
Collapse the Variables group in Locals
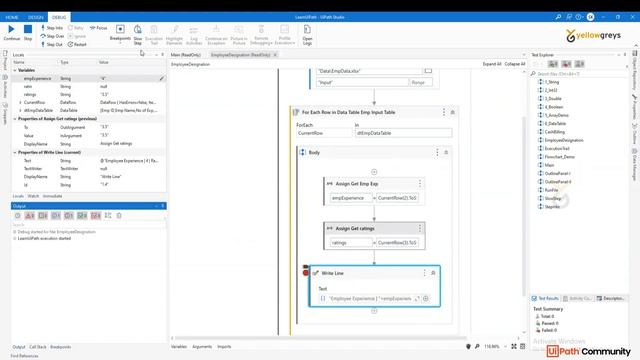tap(15, 70)
